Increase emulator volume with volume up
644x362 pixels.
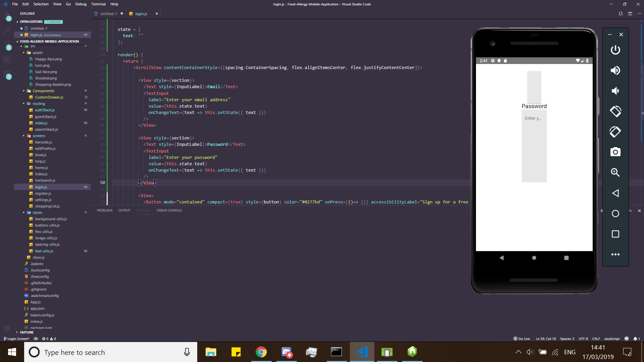pyautogui.click(x=615, y=70)
